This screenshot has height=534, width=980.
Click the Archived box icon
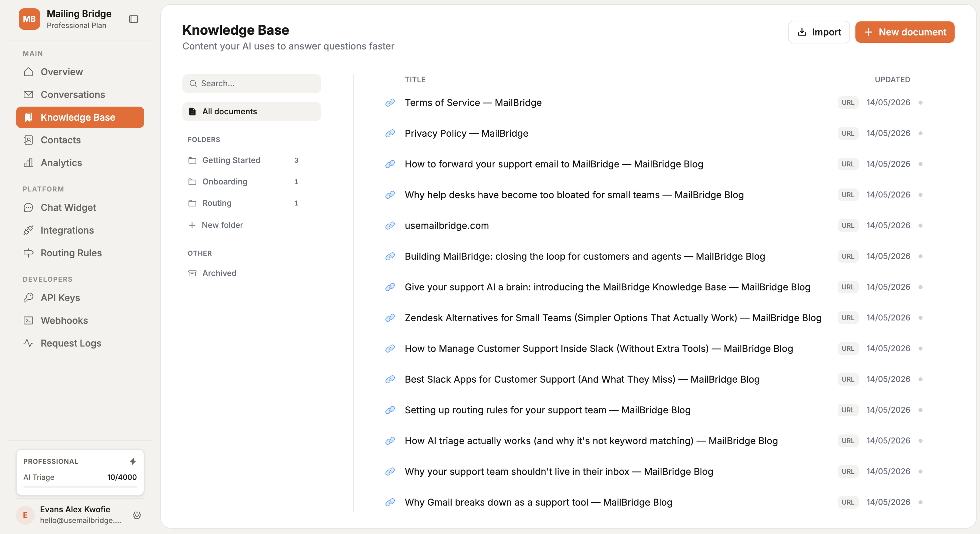pos(192,273)
